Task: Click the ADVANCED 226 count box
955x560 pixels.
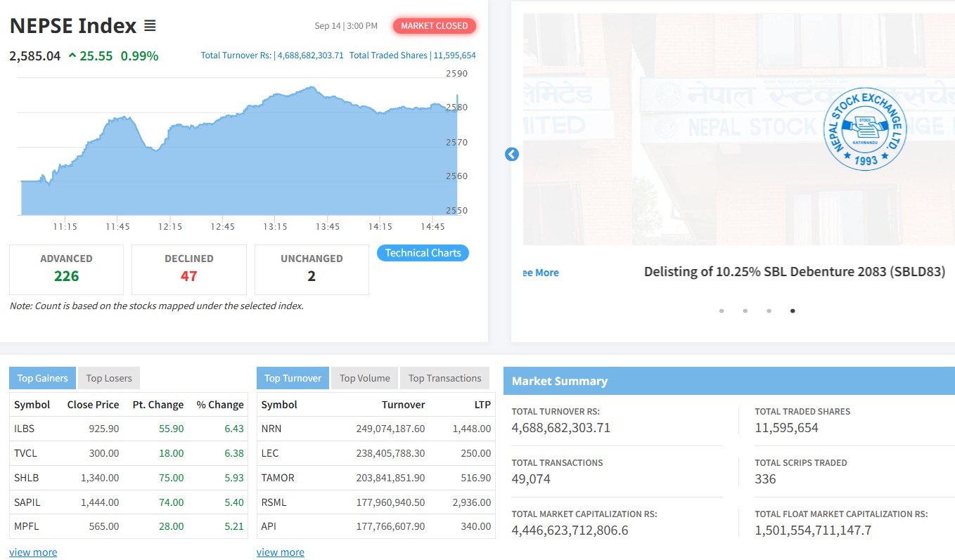Action: [66, 269]
